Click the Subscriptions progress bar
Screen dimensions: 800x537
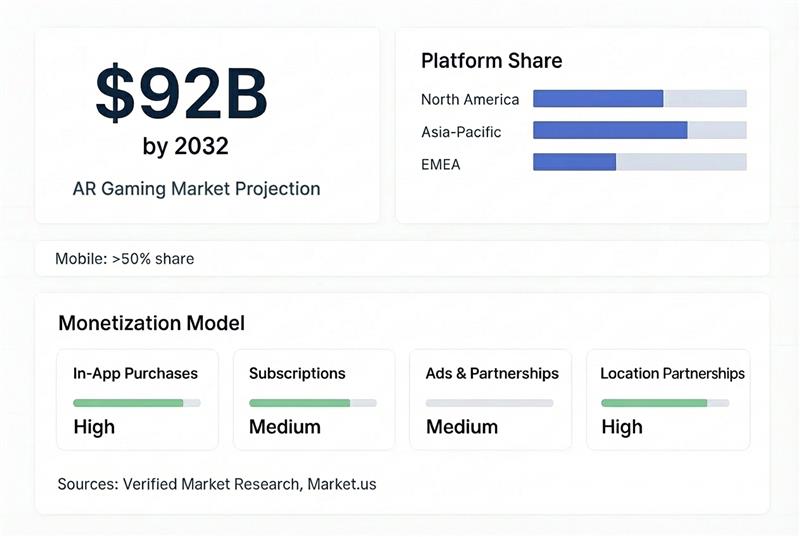coord(312,403)
